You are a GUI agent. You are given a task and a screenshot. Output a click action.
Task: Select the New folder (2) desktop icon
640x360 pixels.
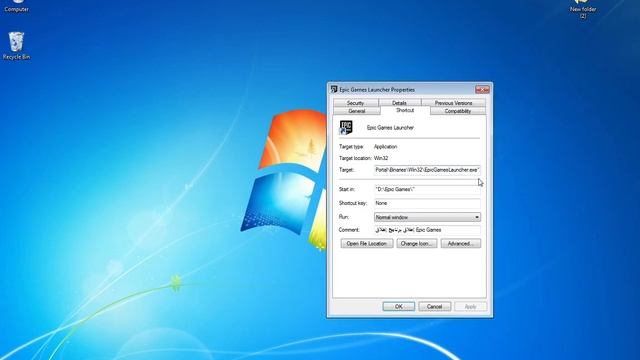coord(583,9)
